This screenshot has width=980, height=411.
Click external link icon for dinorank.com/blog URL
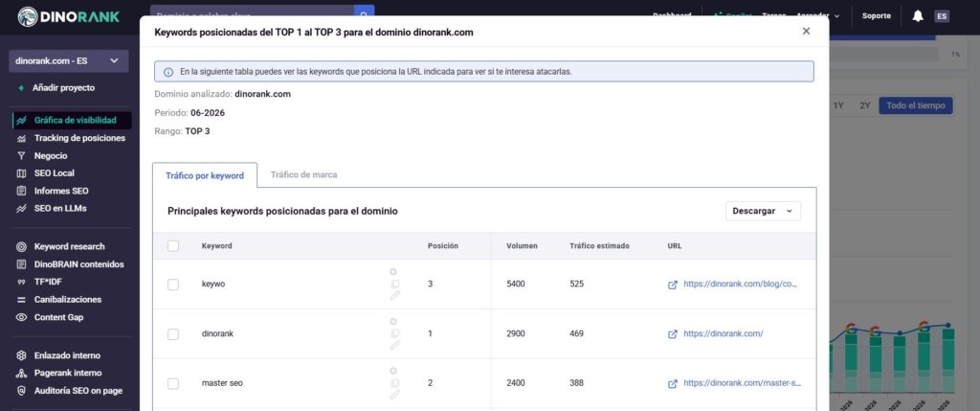[x=673, y=285]
